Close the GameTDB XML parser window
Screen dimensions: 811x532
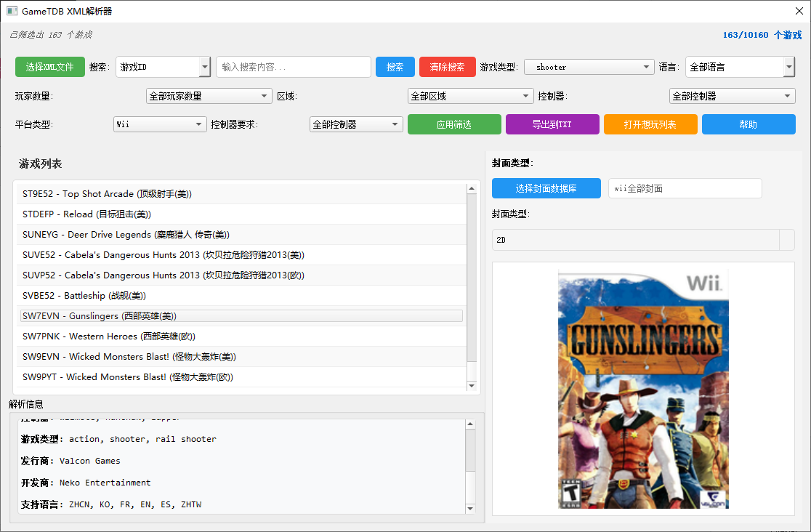pos(799,11)
